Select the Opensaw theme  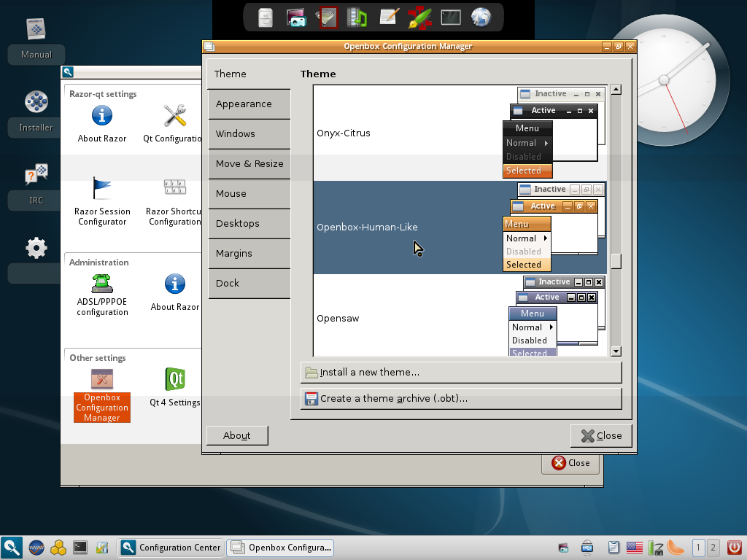point(460,315)
